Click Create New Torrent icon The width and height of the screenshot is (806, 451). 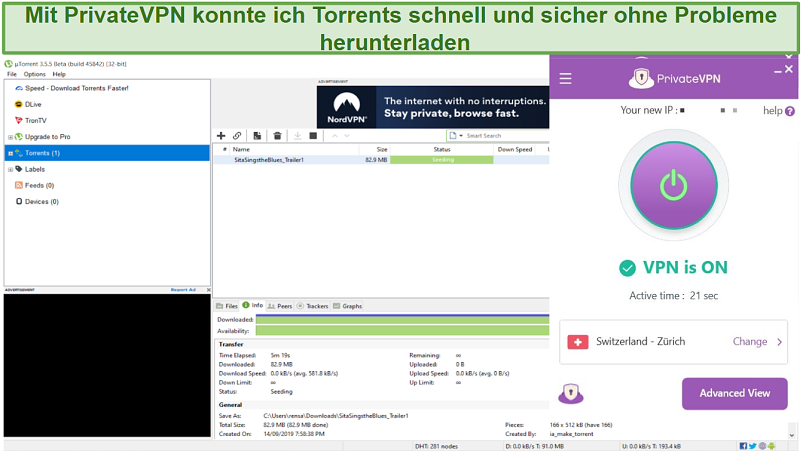(x=257, y=136)
